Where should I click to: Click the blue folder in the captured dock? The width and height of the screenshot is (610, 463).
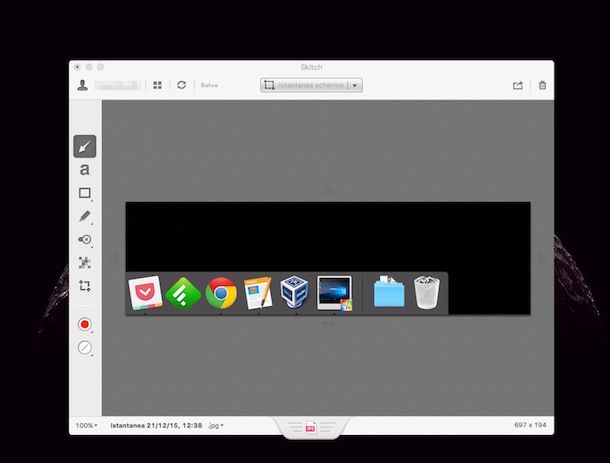389,293
